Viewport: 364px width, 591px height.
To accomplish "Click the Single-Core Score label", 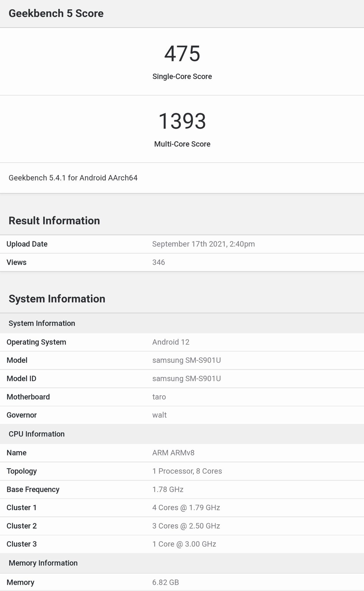I will tap(182, 76).
